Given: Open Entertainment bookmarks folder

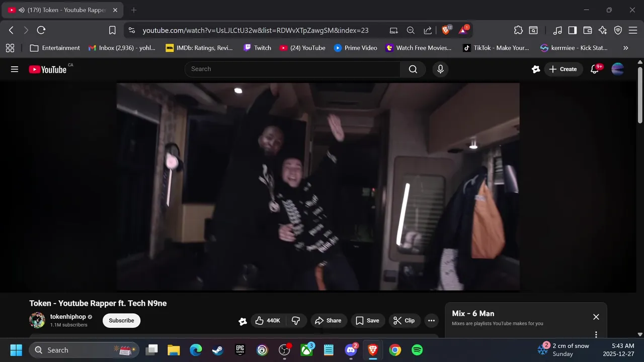Looking at the screenshot, I should (55, 48).
